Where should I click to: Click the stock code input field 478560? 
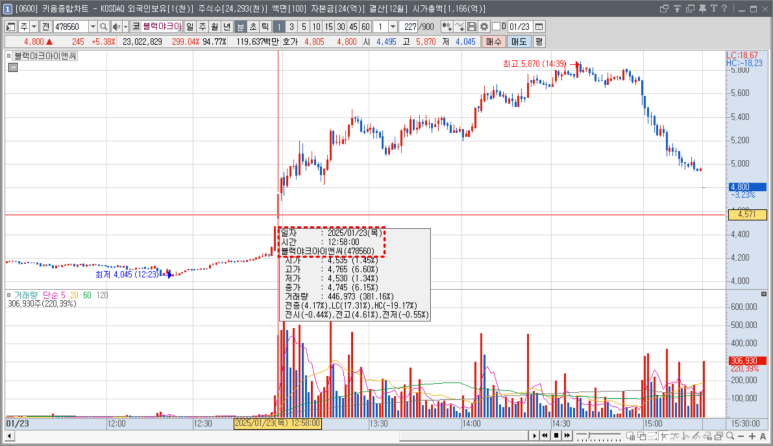click(70, 27)
